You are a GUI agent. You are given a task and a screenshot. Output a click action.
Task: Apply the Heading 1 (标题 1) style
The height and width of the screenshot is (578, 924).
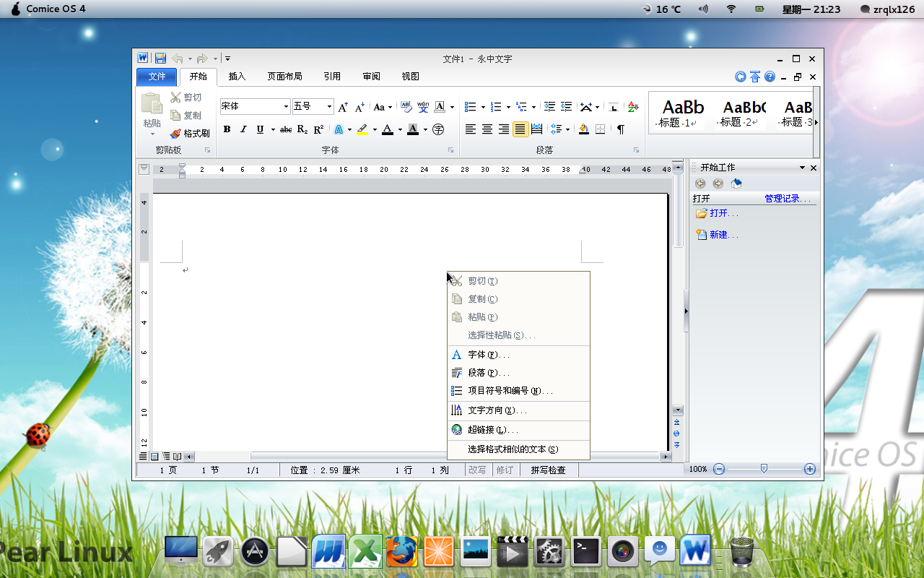click(679, 113)
